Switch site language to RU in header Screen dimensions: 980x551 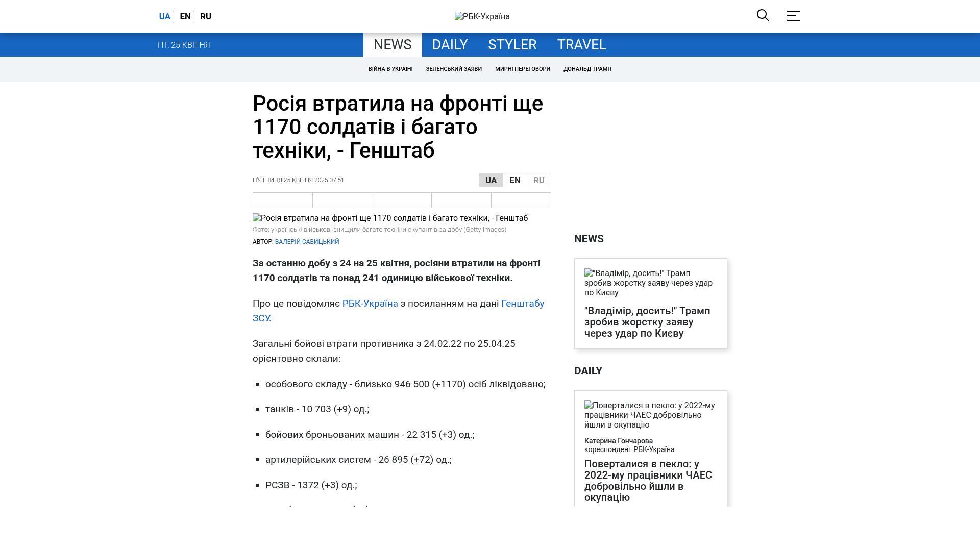tap(206, 16)
